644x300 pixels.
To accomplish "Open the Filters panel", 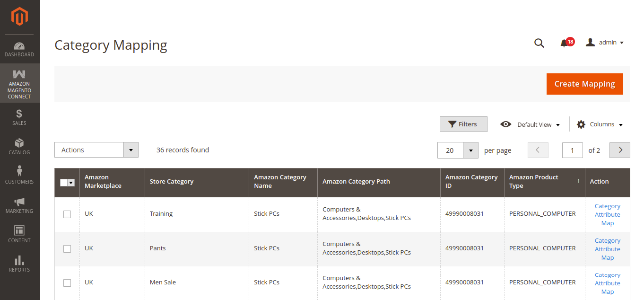I will point(463,124).
